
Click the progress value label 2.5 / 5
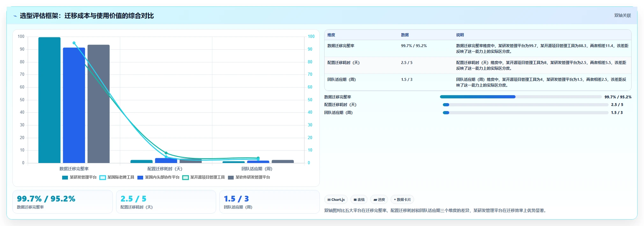pyautogui.click(x=617, y=105)
